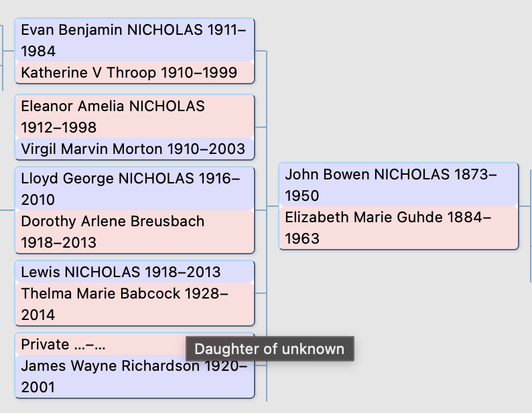This screenshot has height=413, width=532.
Task: Click connector line left of John Bowen NICHOLAS box
Action: click(x=273, y=206)
